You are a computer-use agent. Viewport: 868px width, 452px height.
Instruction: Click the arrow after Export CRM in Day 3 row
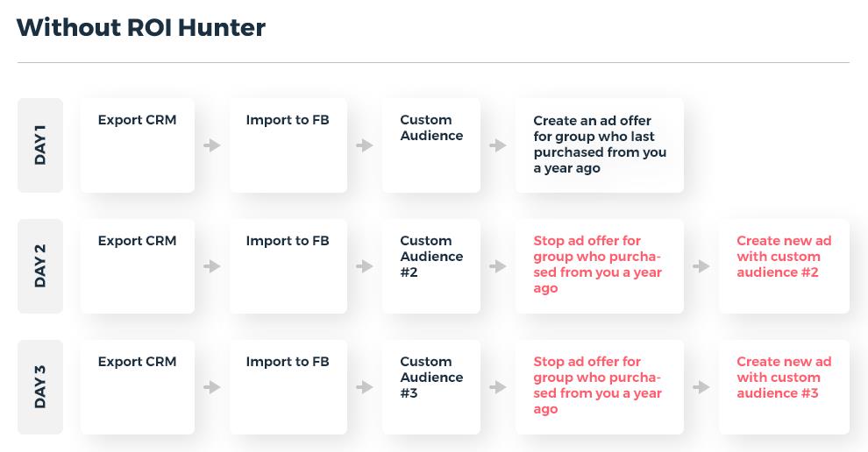[212, 387]
